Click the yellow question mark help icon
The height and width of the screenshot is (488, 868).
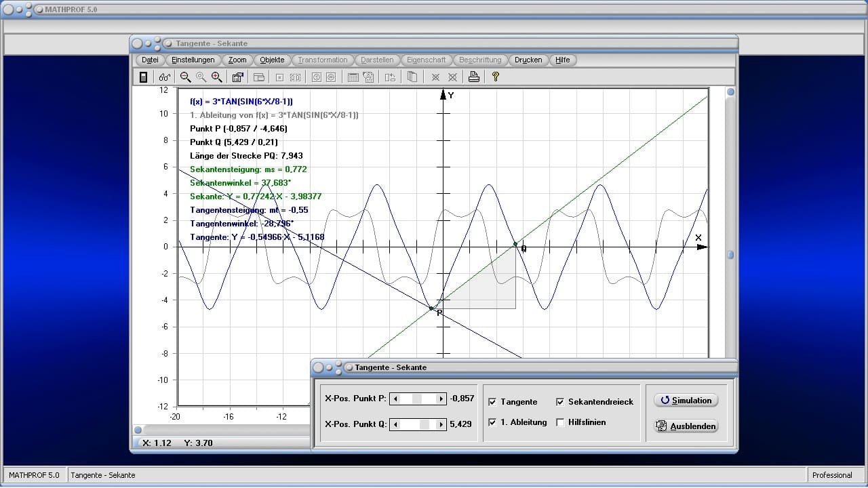click(496, 77)
